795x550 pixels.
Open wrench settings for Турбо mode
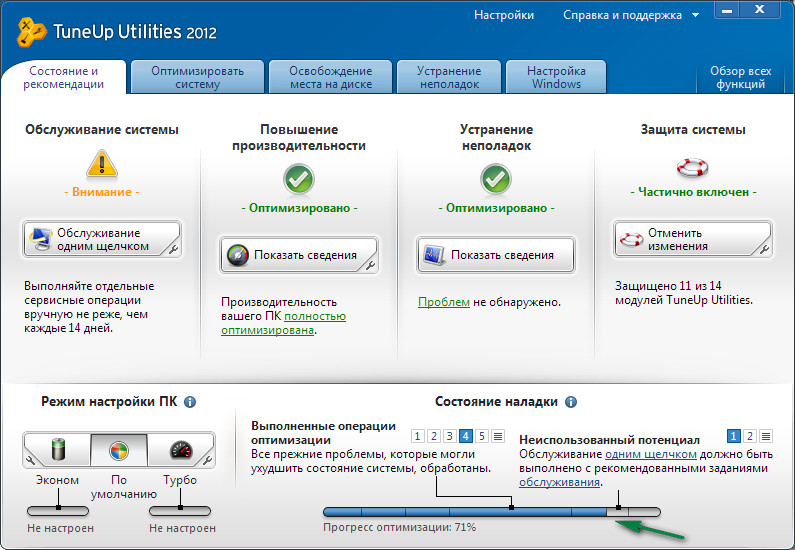point(207,460)
